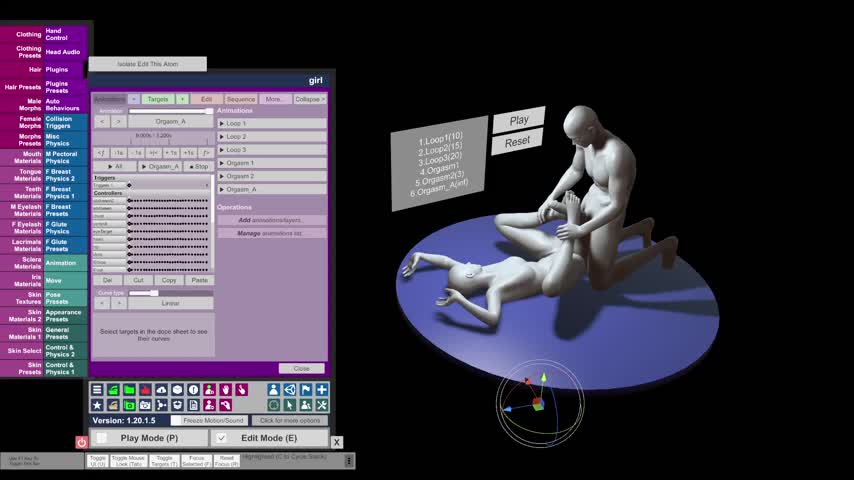Click the Reset button in scene
The image size is (854, 480).
[517, 142]
